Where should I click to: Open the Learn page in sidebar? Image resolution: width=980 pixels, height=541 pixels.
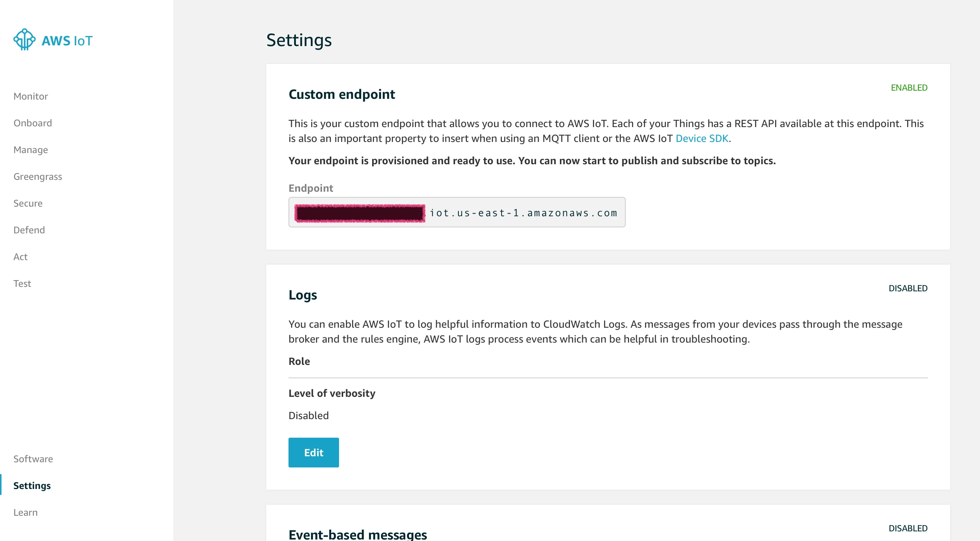pyautogui.click(x=26, y=512)
